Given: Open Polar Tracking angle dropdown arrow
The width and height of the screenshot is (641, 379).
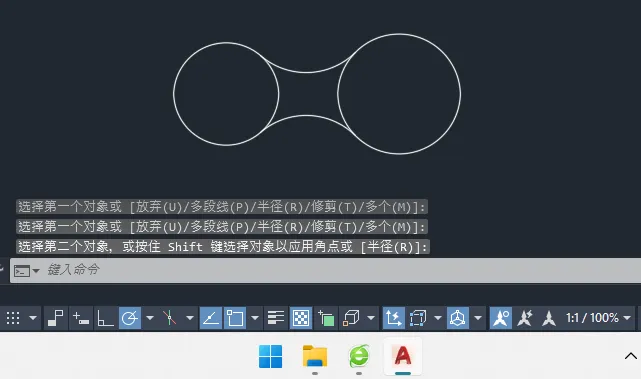Looking at the screenshot, I should coord(150,318).
